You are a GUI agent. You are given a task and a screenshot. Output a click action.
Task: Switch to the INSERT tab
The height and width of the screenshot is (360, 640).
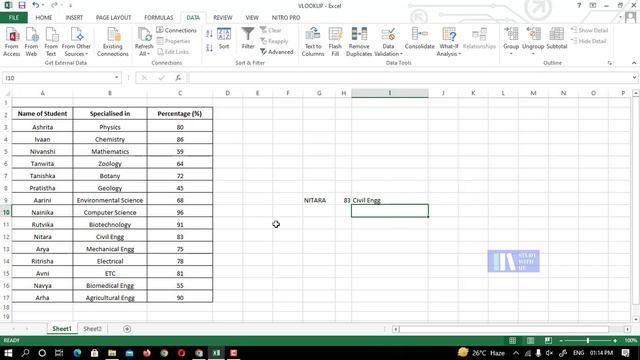(74, 18)
